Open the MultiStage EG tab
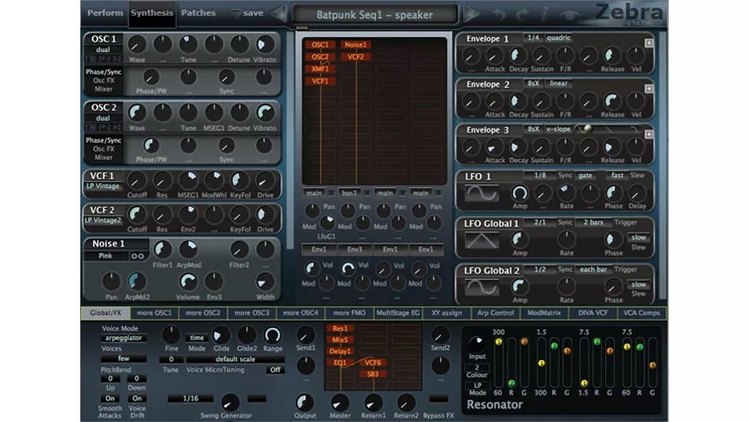Image resolution: width=750 pixels, height=422 pixels. click(397, 313)
